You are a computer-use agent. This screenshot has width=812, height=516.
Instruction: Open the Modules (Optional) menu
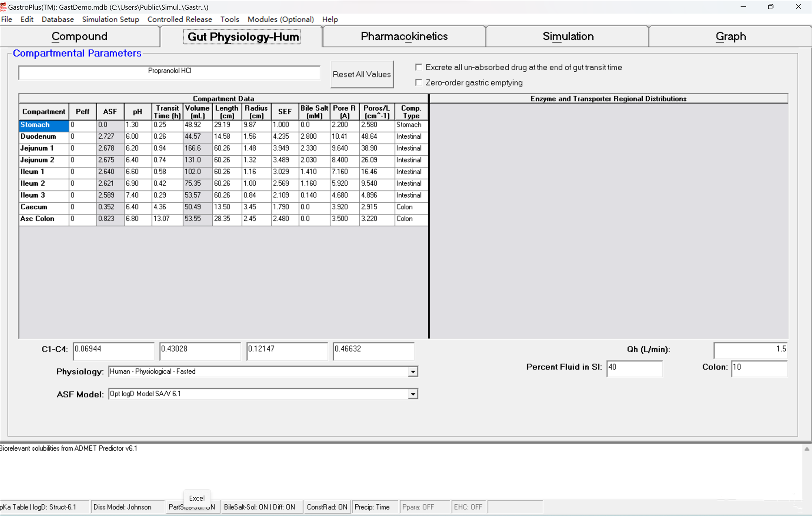coord(281,19)
